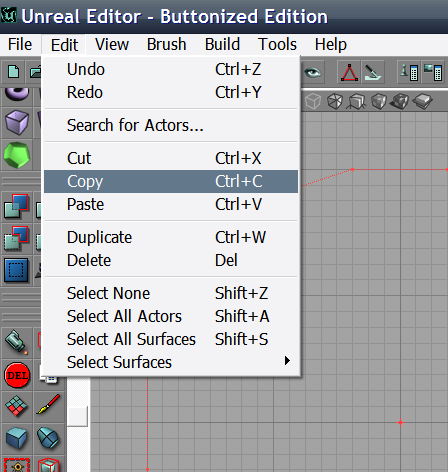Close the open Edit menu
Viewport: 448px width, 472px height.
[x=64, y=45]
